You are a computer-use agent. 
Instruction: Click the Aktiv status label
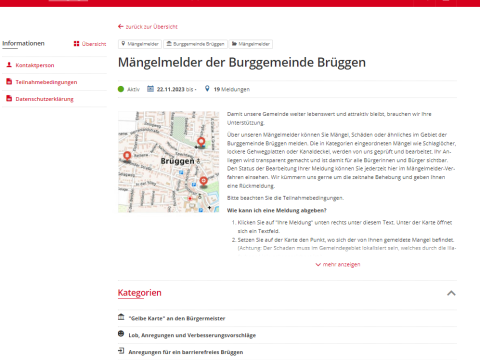tap(133, 89)
